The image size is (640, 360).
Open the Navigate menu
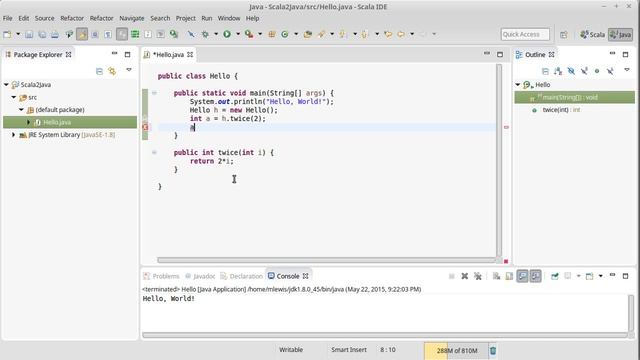[132, 18]
